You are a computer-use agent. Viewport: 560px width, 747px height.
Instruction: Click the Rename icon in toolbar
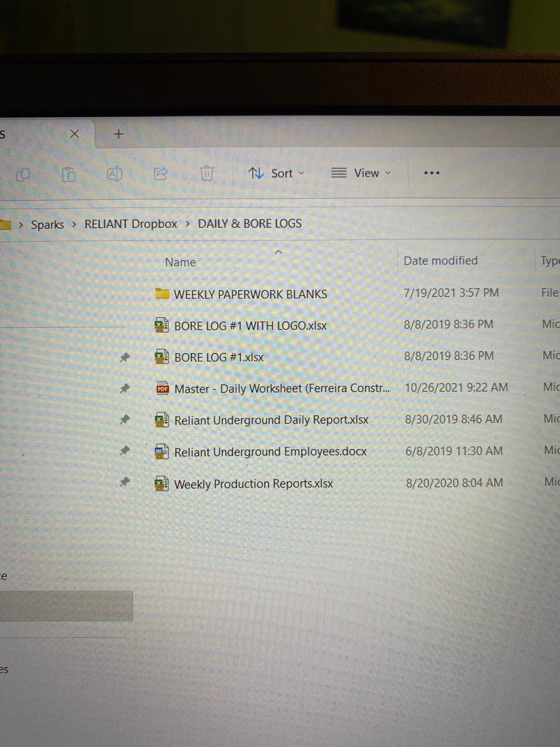coord(115,174)
